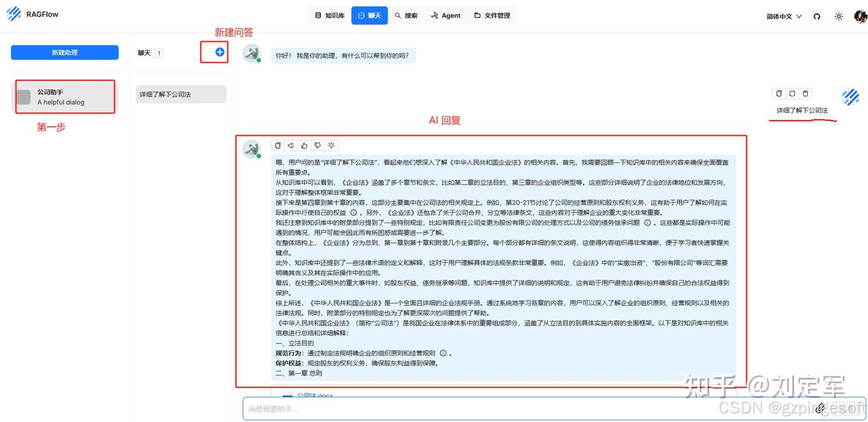The height and width of the screenshot is (422, 868).
Task: Open the 详细了解下公司法 conversation in chat list
Action: [181, 95]
